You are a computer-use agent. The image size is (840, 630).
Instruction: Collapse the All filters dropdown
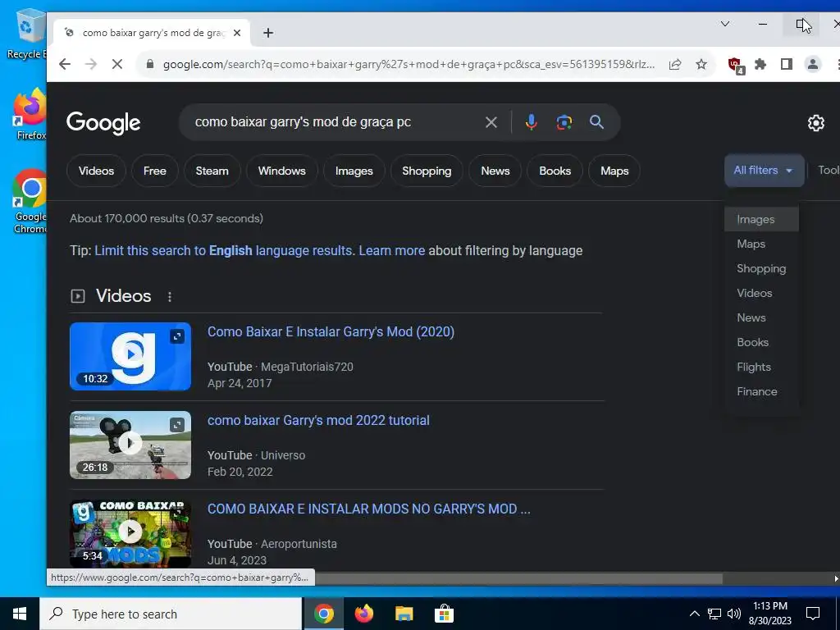click(764, 171)
